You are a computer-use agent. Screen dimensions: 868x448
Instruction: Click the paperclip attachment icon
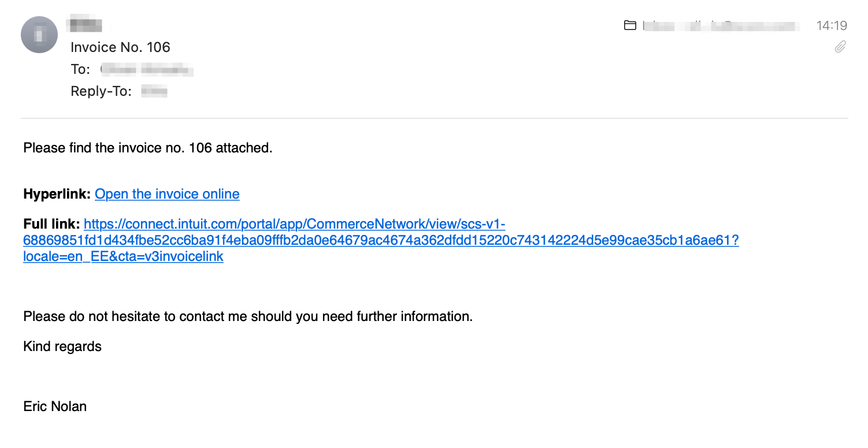840,47
